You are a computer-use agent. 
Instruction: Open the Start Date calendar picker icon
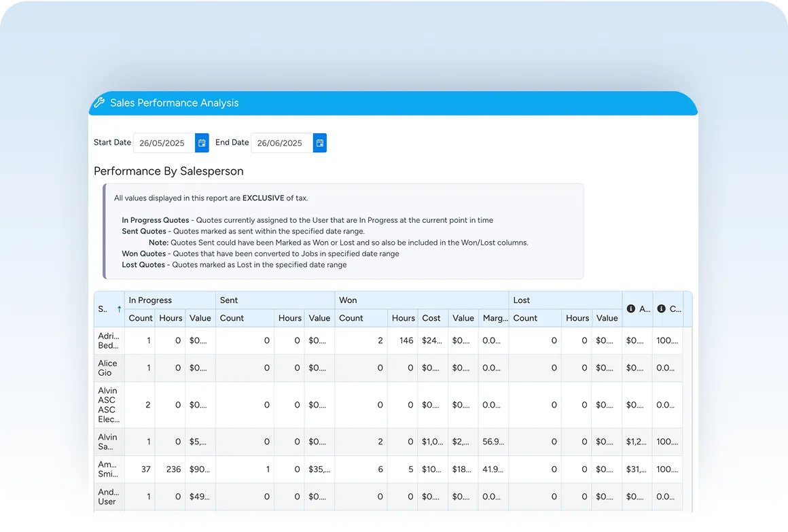point(202,143)
